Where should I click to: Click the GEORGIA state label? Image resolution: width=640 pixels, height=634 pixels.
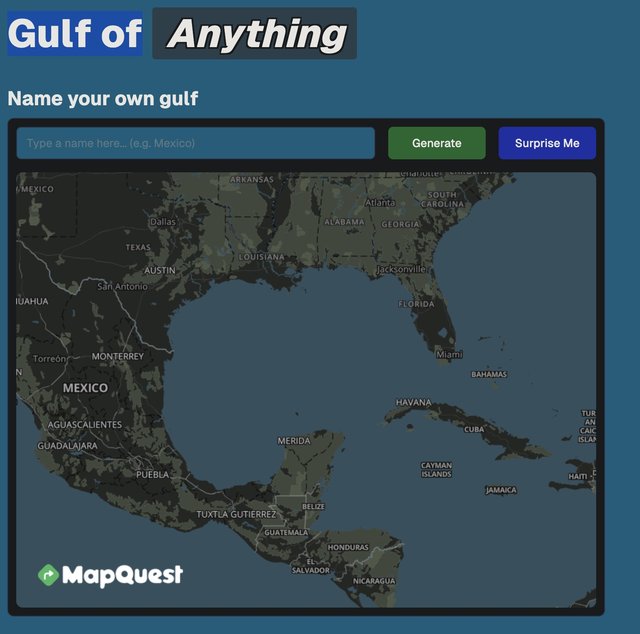tap(400, 224)
